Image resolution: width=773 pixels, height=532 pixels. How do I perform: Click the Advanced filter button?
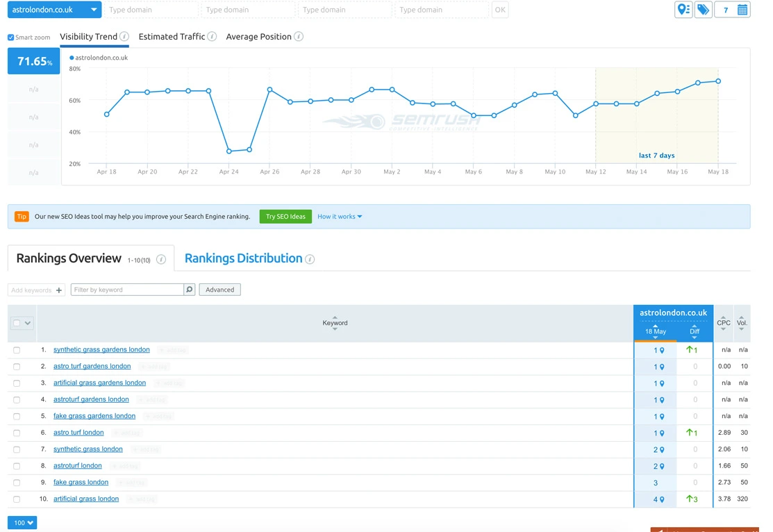point(220,290)
